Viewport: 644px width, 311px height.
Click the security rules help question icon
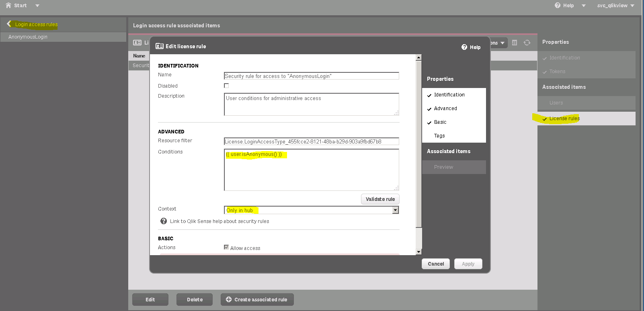pos(164,221)
